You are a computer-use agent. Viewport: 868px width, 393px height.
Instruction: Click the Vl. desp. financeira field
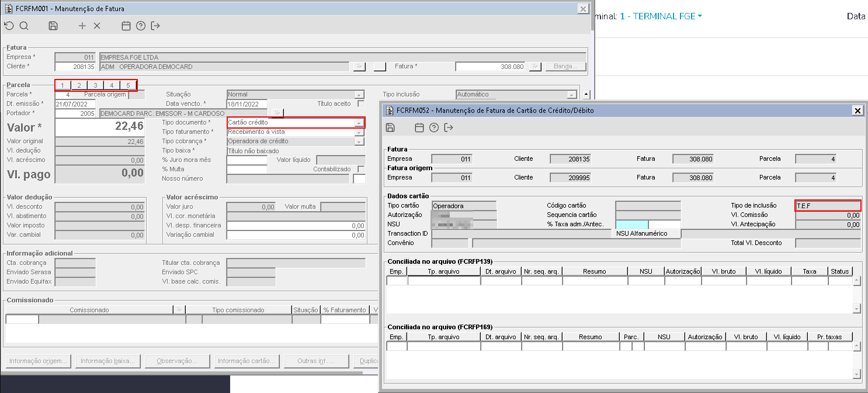pyautogui.click(x=296, y=225)
